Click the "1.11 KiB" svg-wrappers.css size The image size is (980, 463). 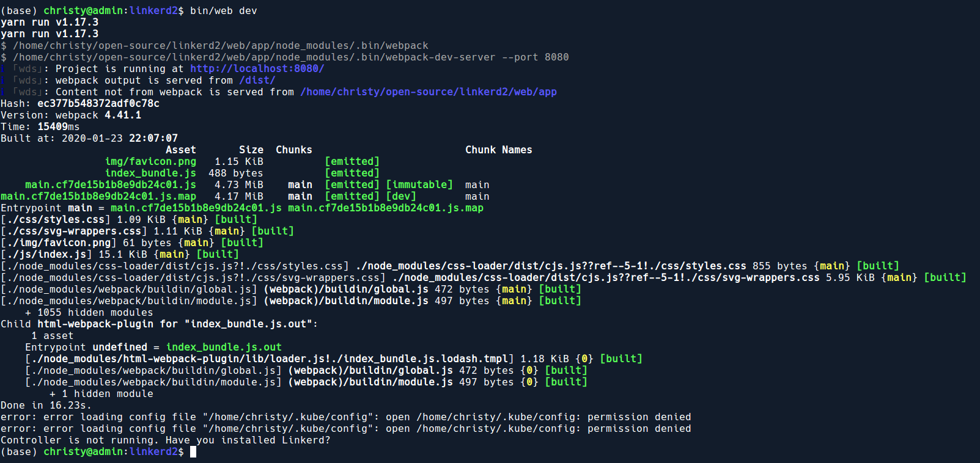pyautogui.click(x=178, y=231)
